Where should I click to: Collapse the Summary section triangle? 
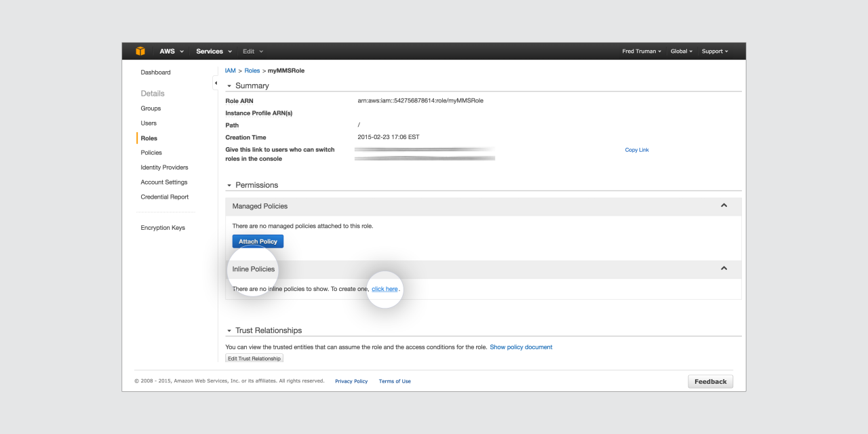pos(229,86)
